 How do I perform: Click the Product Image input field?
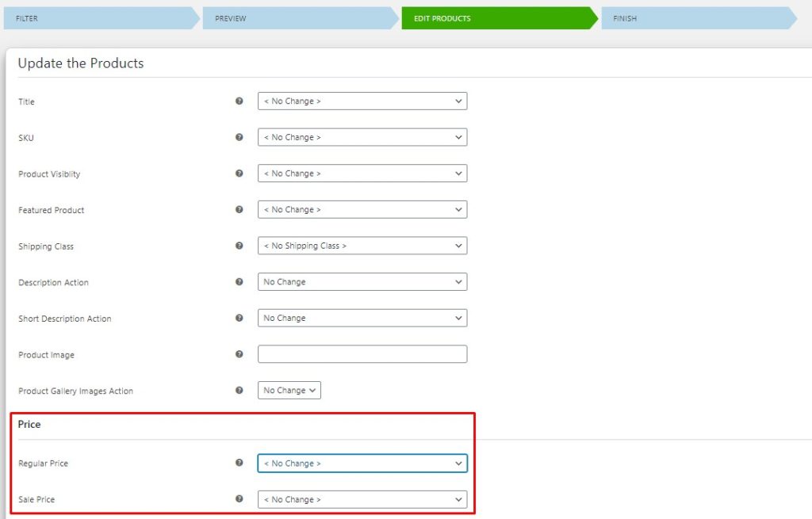pyautogui.click(x=362, y=354)
